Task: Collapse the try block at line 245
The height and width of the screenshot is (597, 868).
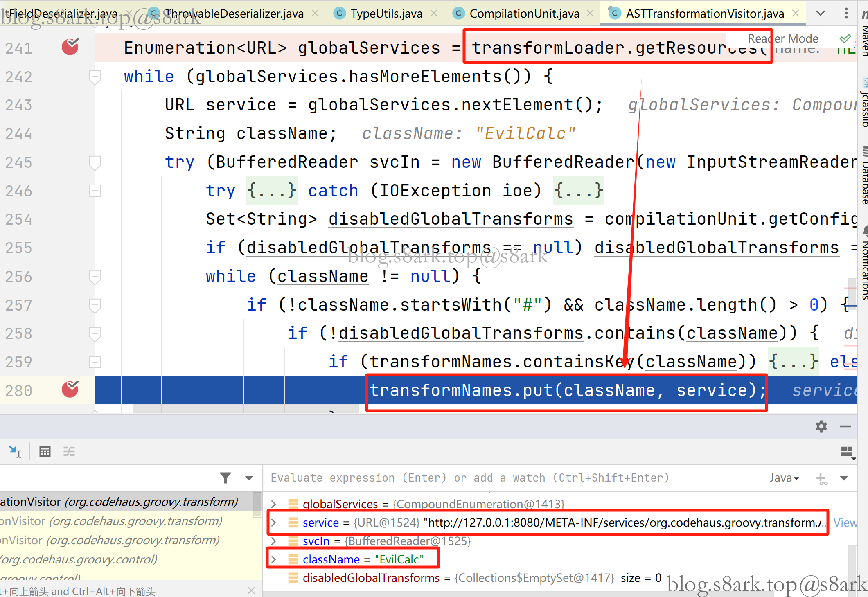Action: click(x=95, y=162)
